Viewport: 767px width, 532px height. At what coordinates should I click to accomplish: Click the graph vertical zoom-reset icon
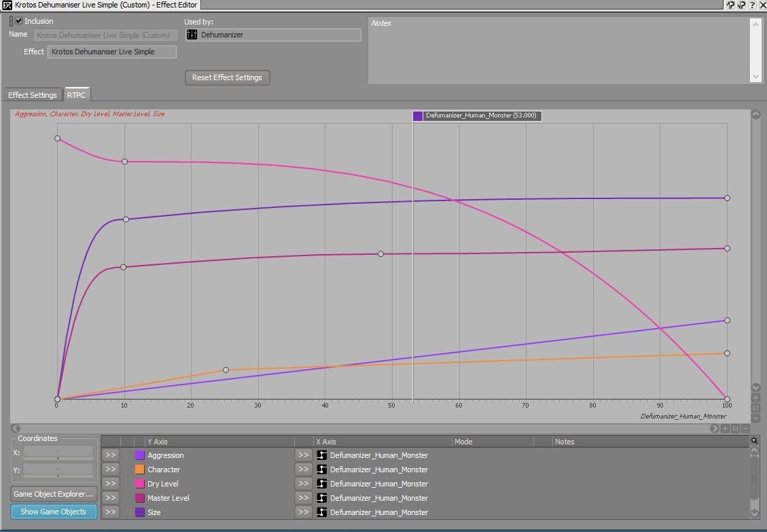tap(755, 408)
